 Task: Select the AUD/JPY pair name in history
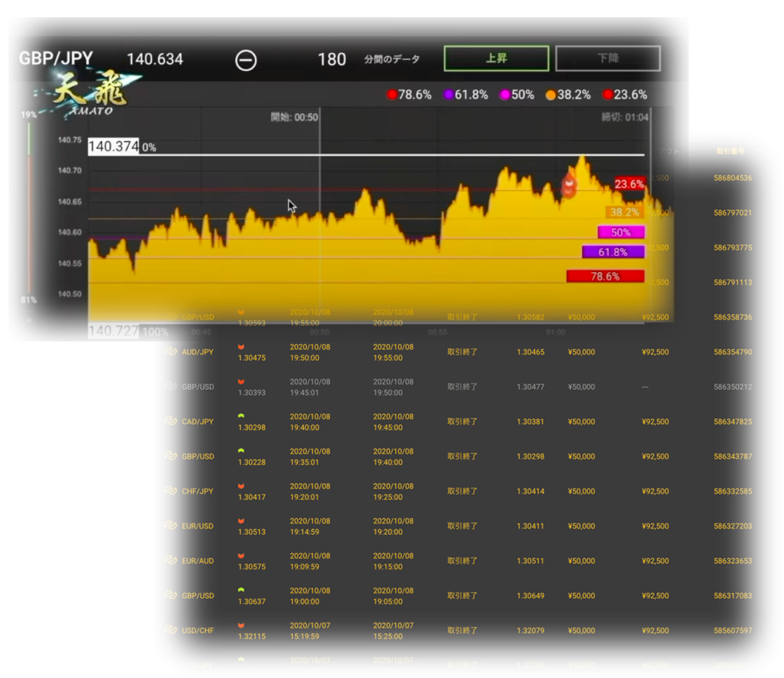pyautogui.click(x=198, y=352)
